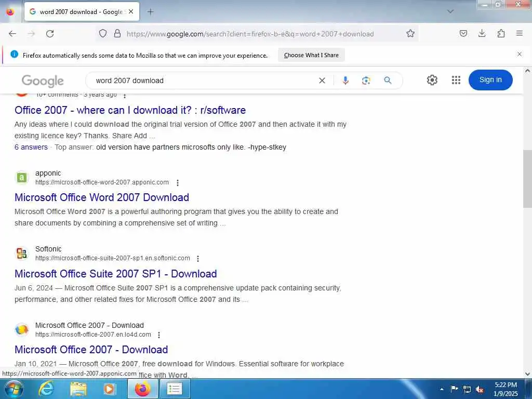Click the Softonic URL text
Screen dimensions: 532x399
tap(113, 258)
